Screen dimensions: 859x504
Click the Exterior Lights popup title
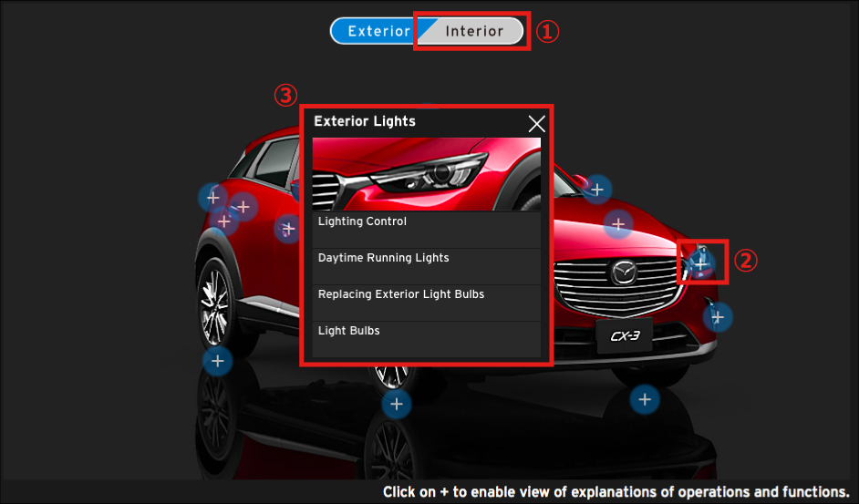pyautogui.click(x=365, y=121)
